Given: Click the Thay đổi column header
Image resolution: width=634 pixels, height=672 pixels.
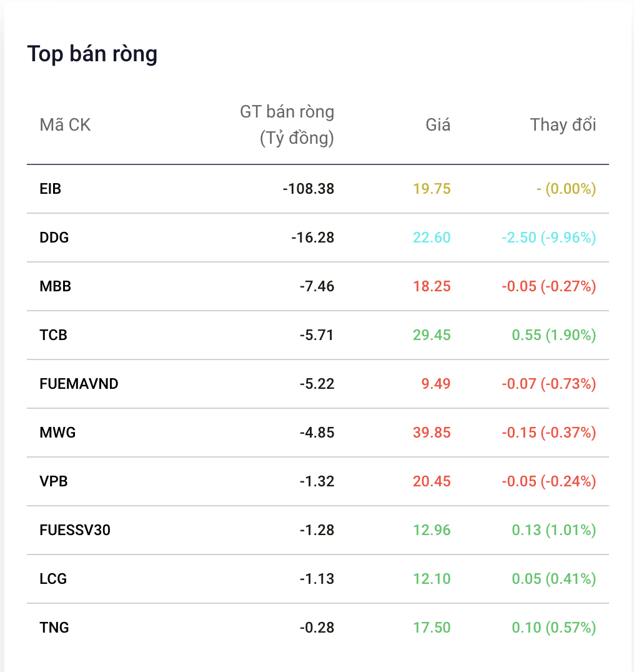Looking at the screenshot, I should (563, 125).
